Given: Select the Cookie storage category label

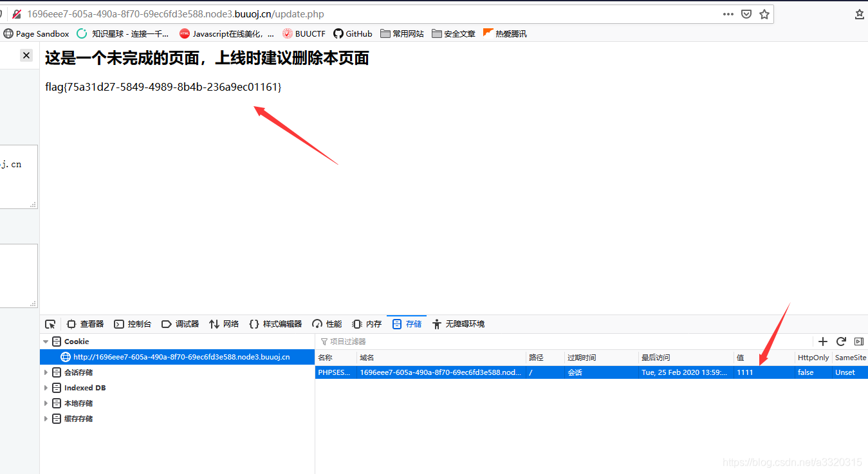Looking at the screenshot, I should point(77,342).
